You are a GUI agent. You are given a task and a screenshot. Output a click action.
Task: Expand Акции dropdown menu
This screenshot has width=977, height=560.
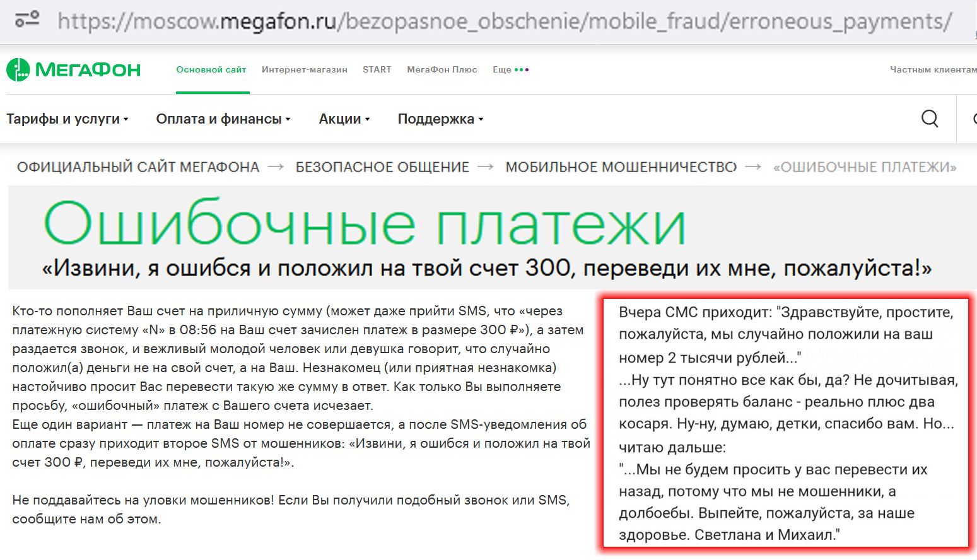click(x=344, y=119)
